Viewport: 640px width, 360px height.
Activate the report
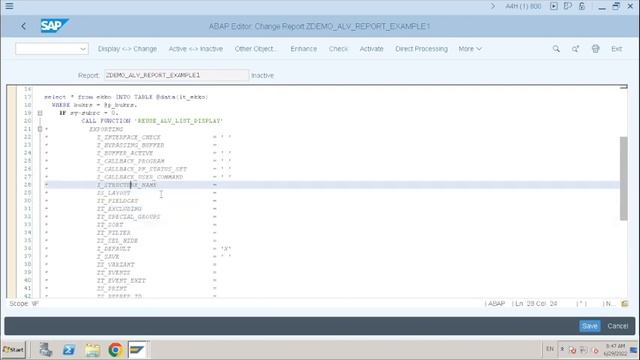pos(371,49)
